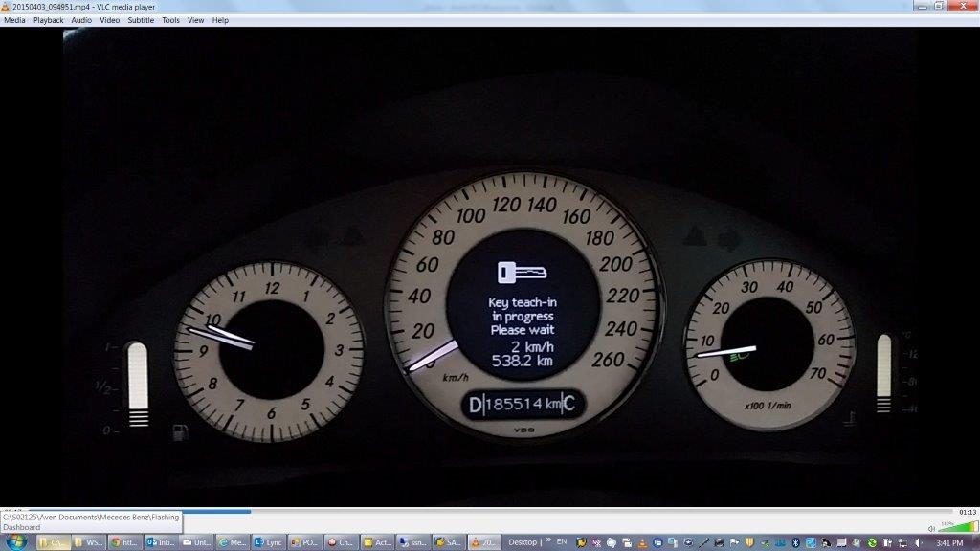Click the Windows Start orb
The height and width of the screenshot is (551, 980).
(x=19, y=541)
